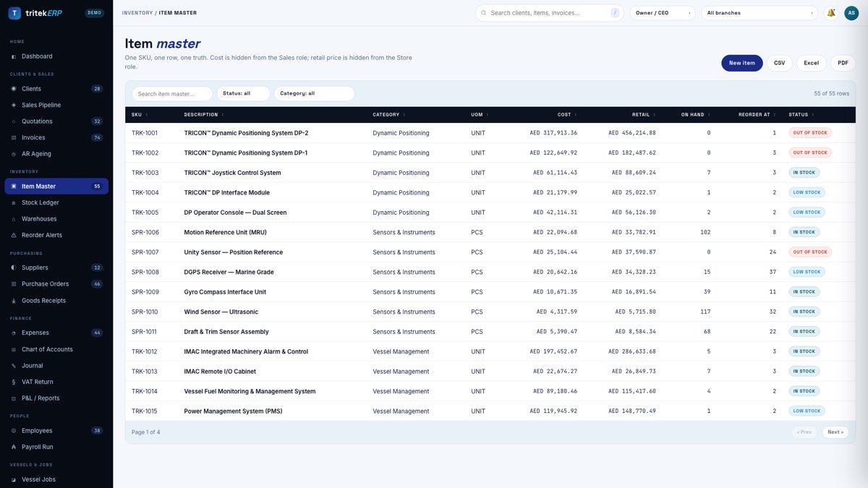The image size is (868, 488).
Task: Click the Suppliers sidebar icon
Action: [x=14, y=267]
